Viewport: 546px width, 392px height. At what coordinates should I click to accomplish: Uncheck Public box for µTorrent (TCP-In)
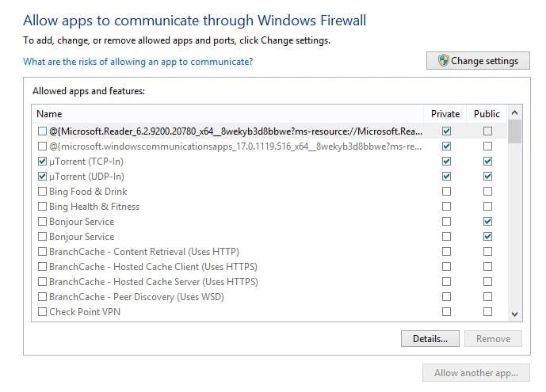(487, 162)
